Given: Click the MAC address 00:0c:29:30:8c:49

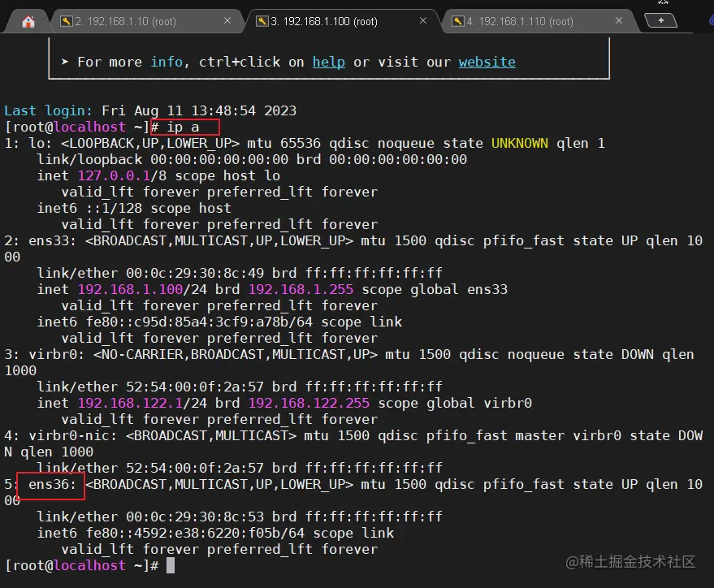Looking at the screenshot, I should pos(195,273).
